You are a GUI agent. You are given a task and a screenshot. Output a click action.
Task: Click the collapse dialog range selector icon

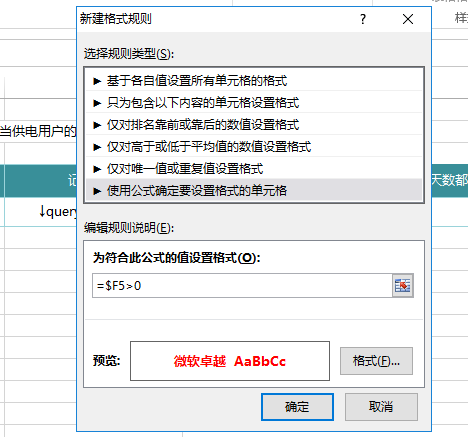[x=403, y=286]
